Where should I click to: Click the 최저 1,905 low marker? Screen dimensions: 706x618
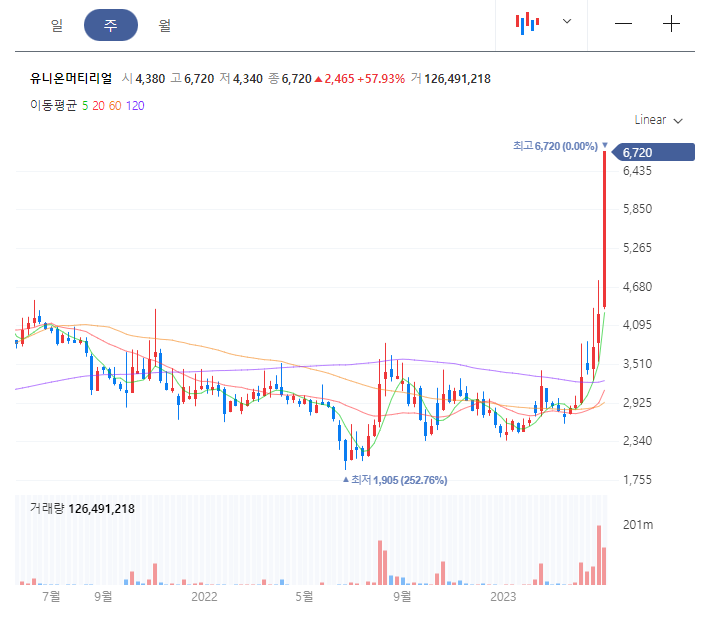(395, 480)
